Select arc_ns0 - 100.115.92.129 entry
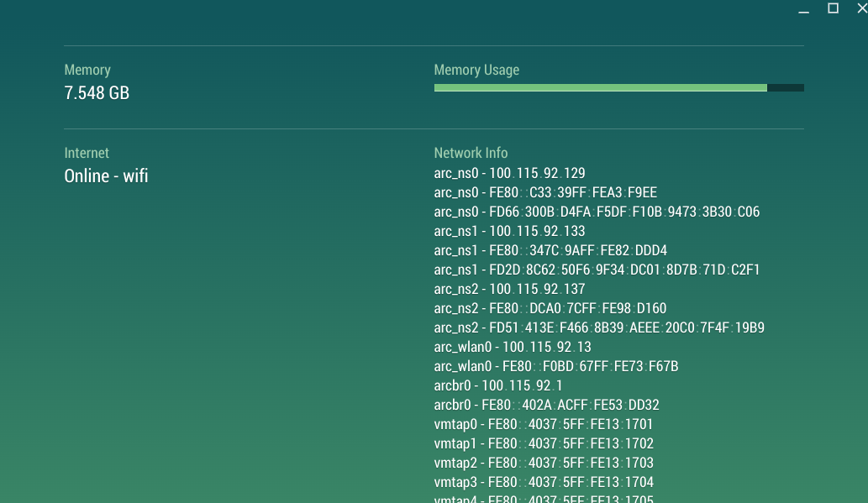 coord(509,173)
